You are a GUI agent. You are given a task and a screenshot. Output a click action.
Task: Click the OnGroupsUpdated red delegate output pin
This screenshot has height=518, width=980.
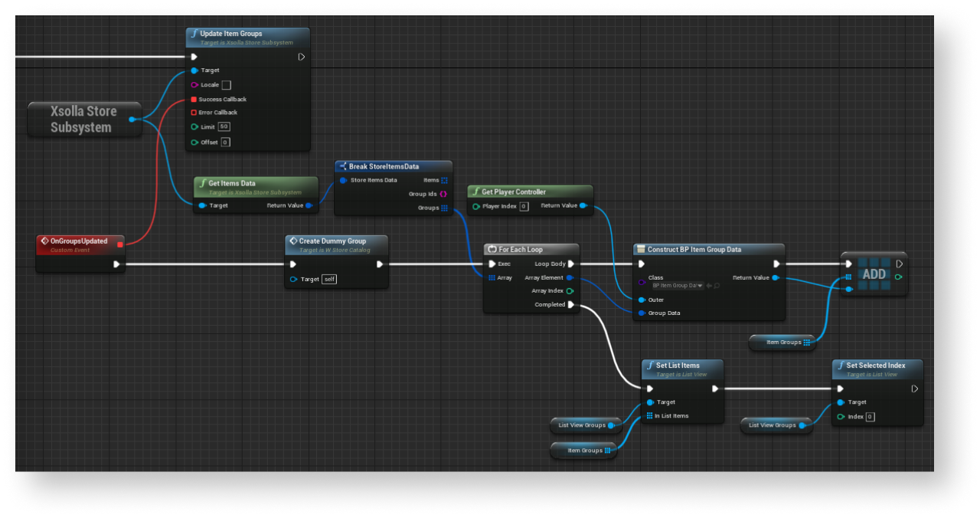[119, 244]
